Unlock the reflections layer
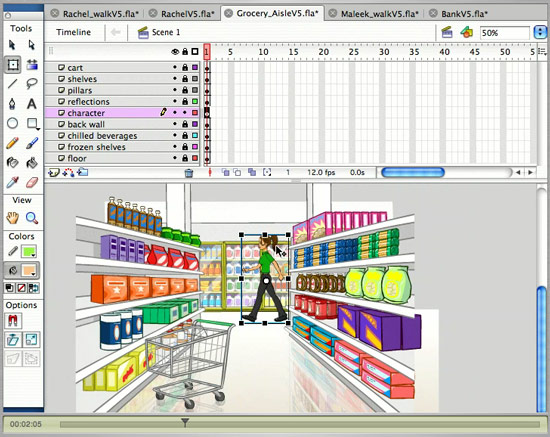The image size is (550, 437). tap(185, 101)
